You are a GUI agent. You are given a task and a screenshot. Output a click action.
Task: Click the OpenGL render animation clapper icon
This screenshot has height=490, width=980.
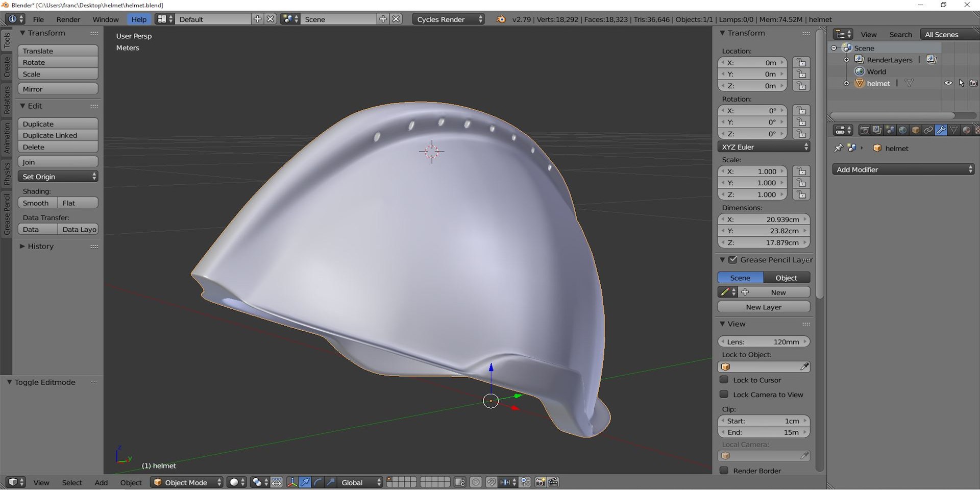[553, 482]
